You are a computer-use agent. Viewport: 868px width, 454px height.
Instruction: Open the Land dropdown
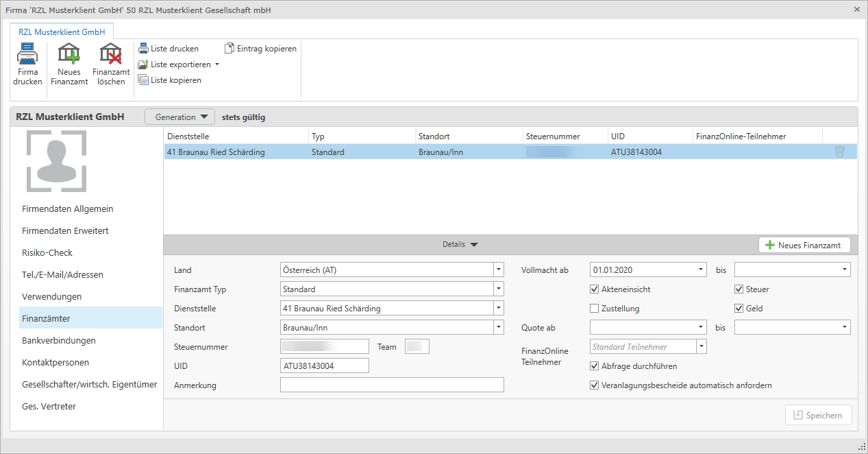point(499,270)
